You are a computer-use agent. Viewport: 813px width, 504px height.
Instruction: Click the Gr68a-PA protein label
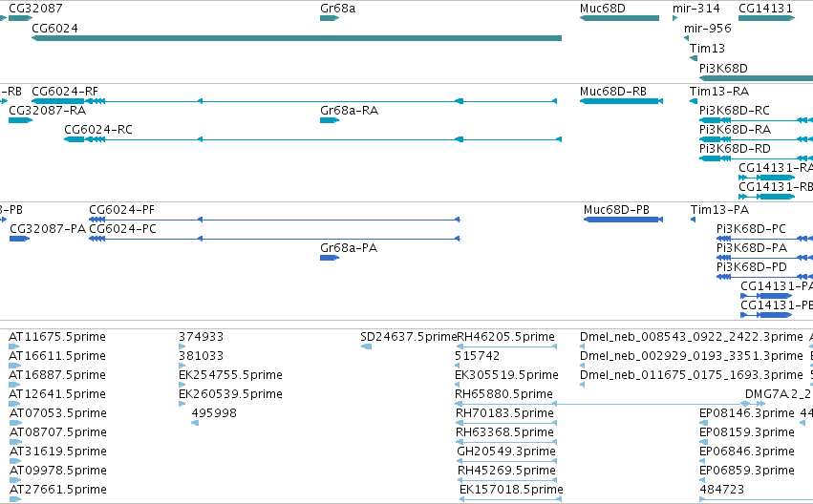[349, 248]
